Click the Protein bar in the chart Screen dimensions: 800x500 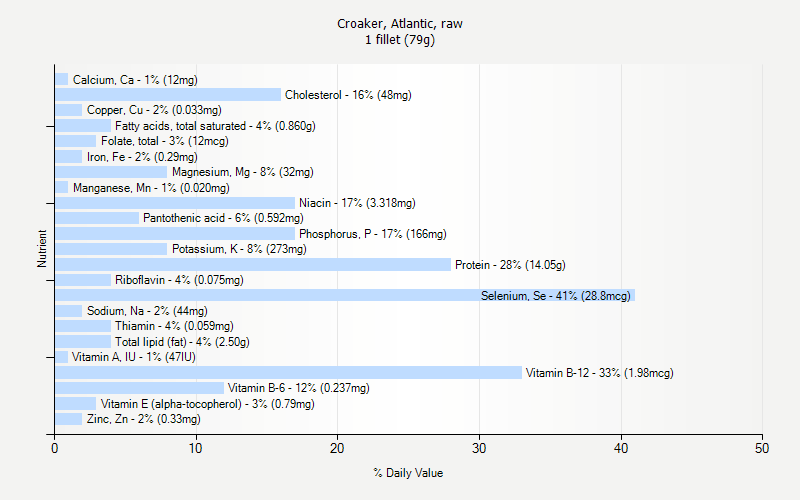[253, 265]
